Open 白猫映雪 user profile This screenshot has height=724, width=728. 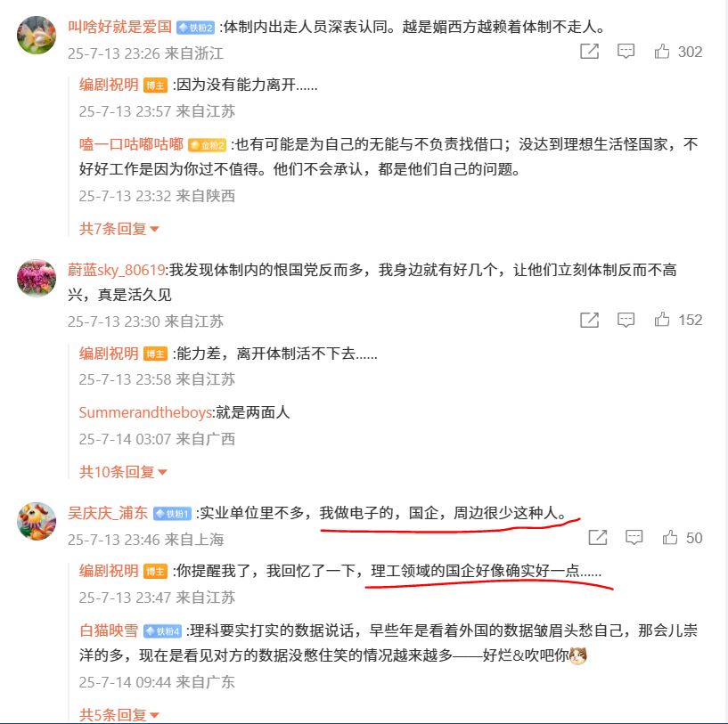pos(109,630)
